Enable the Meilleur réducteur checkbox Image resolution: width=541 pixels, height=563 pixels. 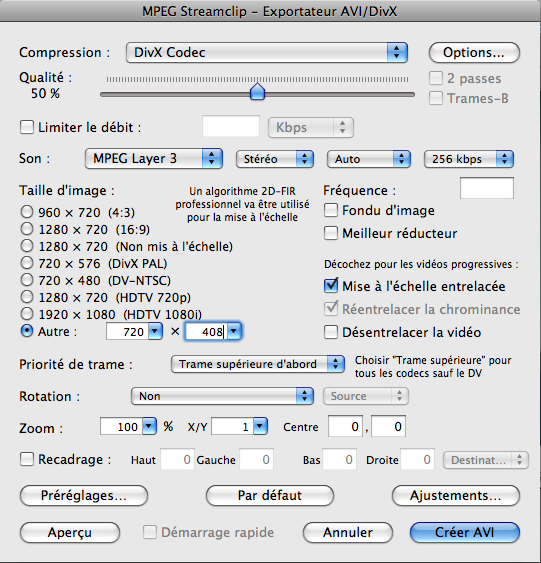tap(331, 233)
